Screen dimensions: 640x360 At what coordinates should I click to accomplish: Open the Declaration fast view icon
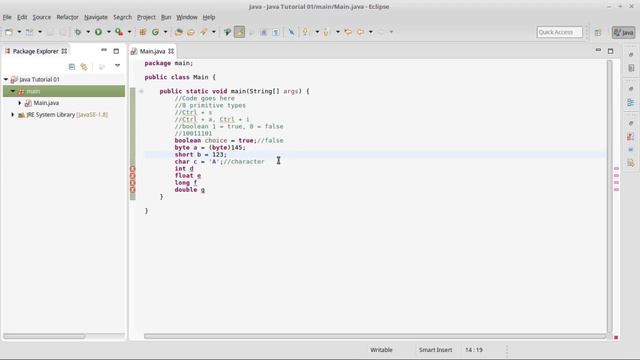pyautogui.click(x=631, y=163)
